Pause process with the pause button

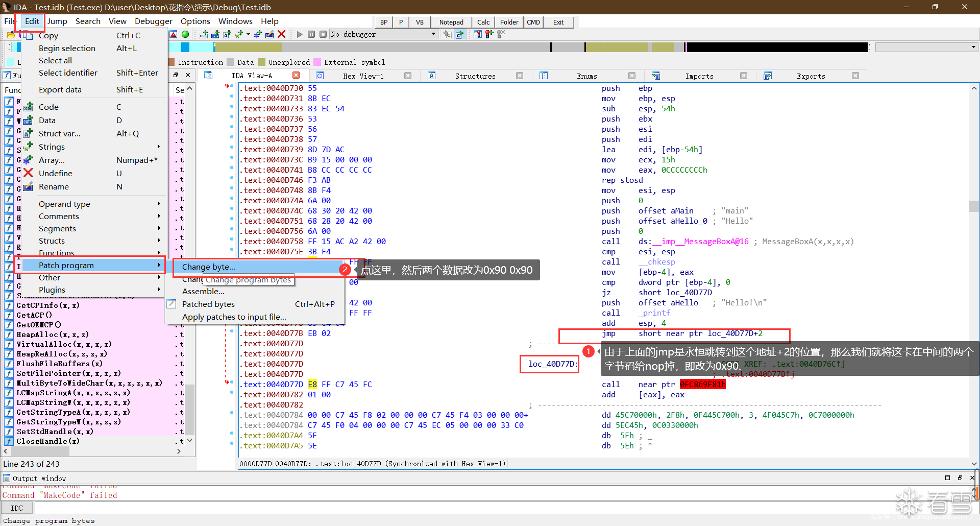point(311,34)
